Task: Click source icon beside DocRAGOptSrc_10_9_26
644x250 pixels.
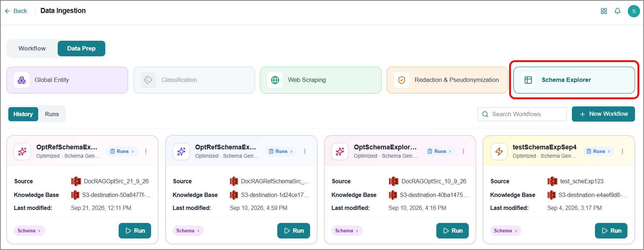Action: coord(394,181)
